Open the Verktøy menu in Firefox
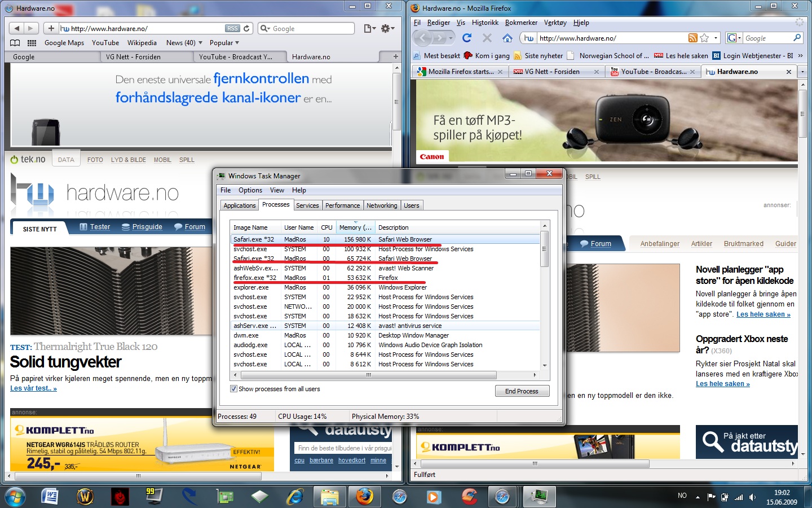Image resolution: width=812 pixels, height=508 pixels. click(x=555, y=23)
